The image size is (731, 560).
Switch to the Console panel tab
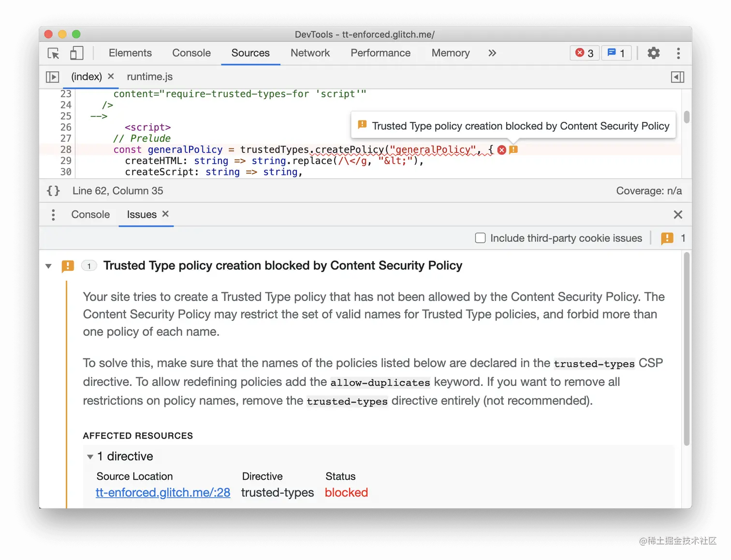(191, 53)
